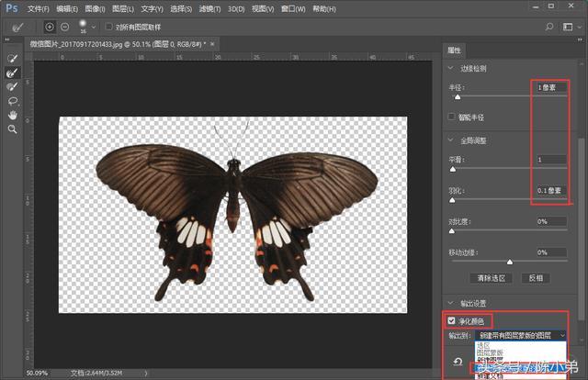Uncheck the 净化颜色 checkbox

pos(451,320)
